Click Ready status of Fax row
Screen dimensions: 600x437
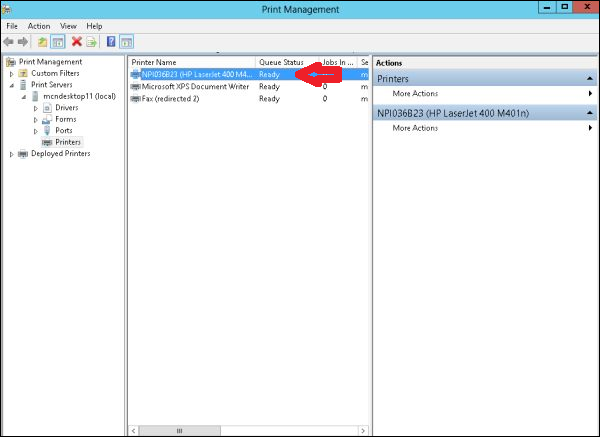point(269,99)
